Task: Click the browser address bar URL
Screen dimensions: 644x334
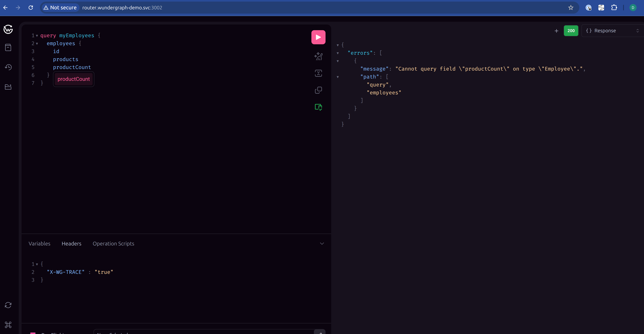Action: tap(122, 8)
